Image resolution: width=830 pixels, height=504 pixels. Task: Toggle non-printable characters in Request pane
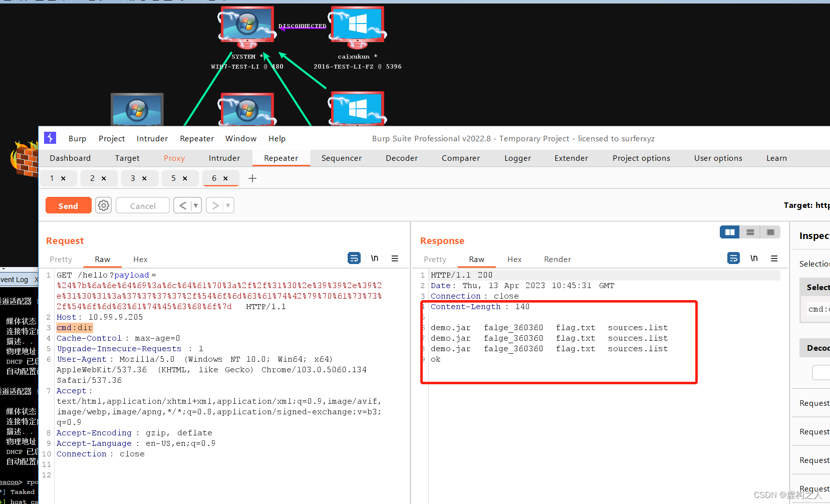375,258
